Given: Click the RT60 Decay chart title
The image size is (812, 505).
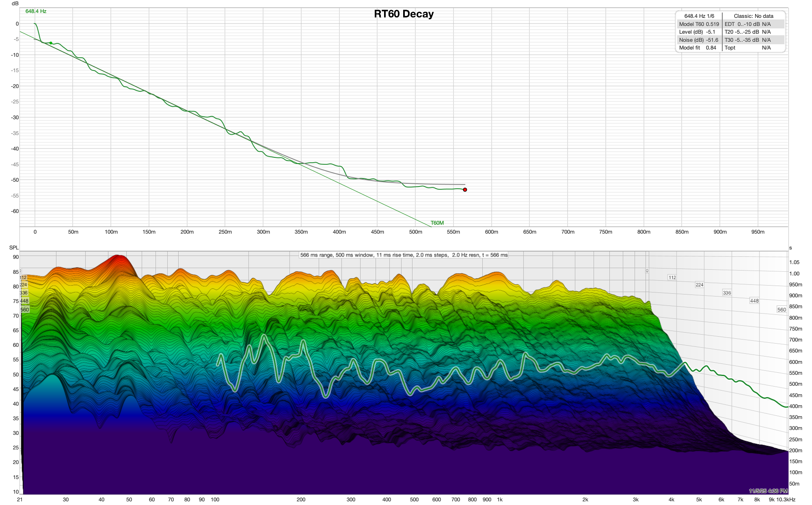Looking at the screenshot, I should 404,14.
